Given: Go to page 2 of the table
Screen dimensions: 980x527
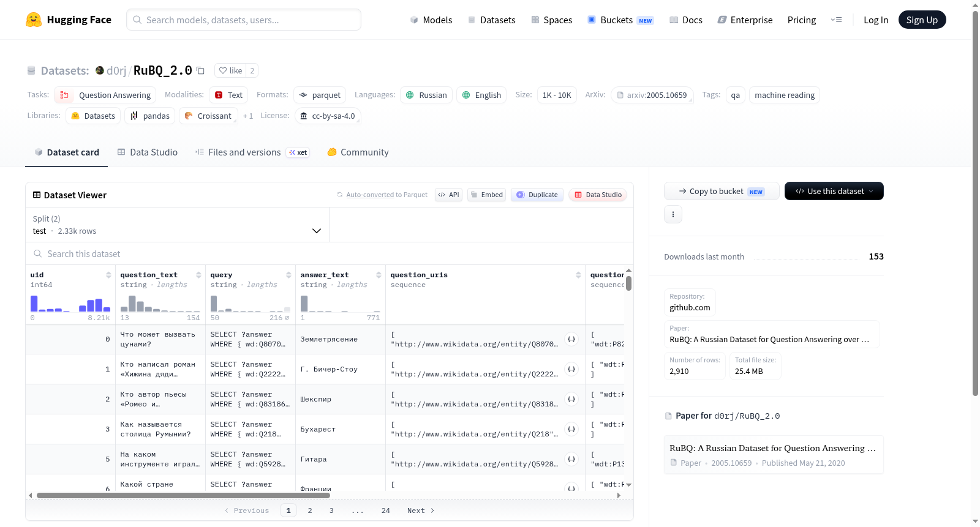Looking at the screenshot, I should point(310,510).
